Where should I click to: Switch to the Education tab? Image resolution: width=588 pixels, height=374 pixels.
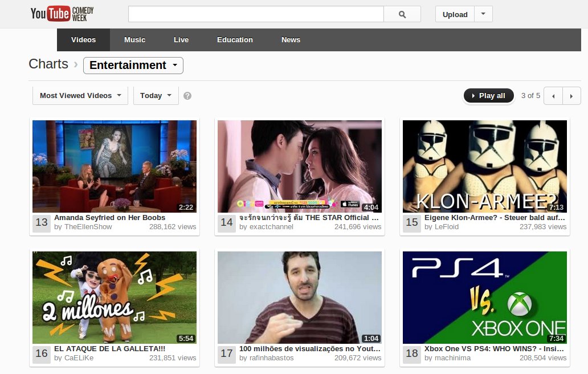[235, 40]
